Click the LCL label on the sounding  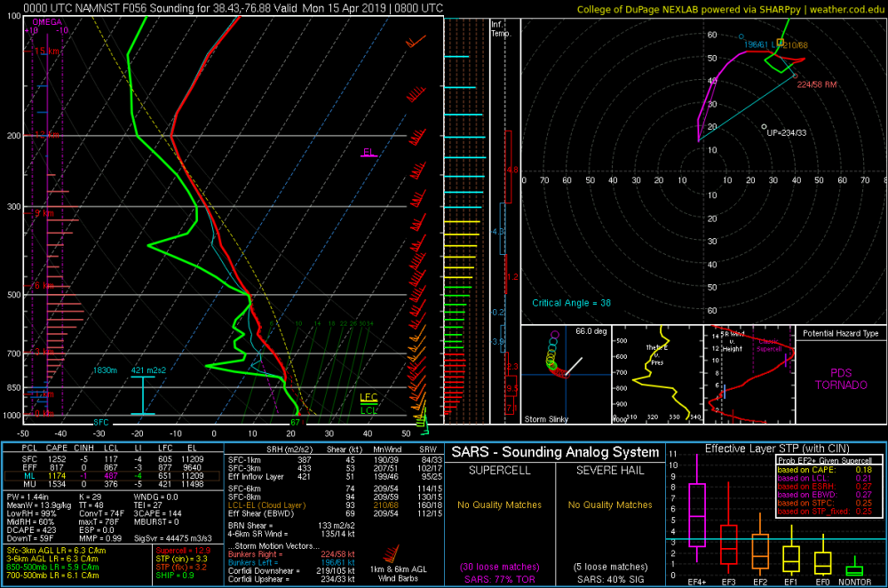369,410
